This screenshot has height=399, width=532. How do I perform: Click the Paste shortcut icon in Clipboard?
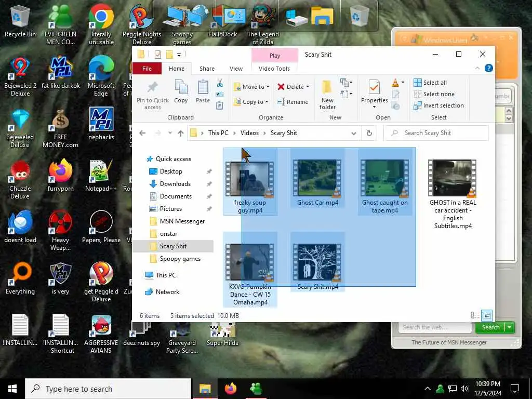220,105
